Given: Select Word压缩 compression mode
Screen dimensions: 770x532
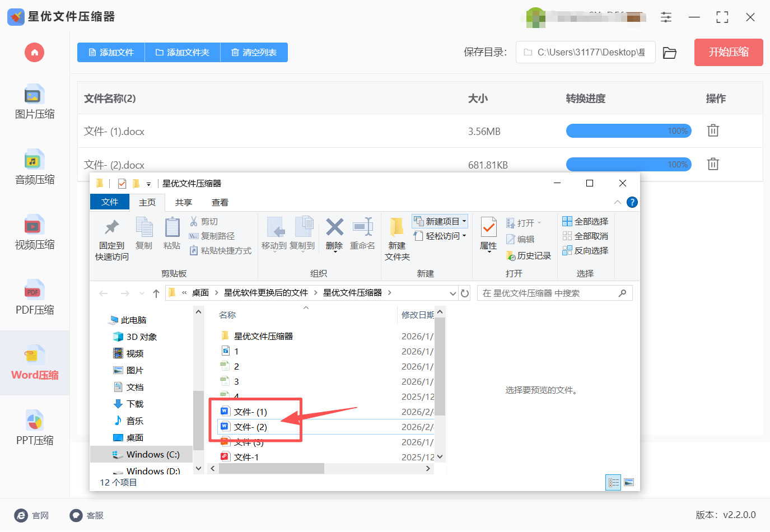Looking at the screenshot, I should (x=35, y=363).
